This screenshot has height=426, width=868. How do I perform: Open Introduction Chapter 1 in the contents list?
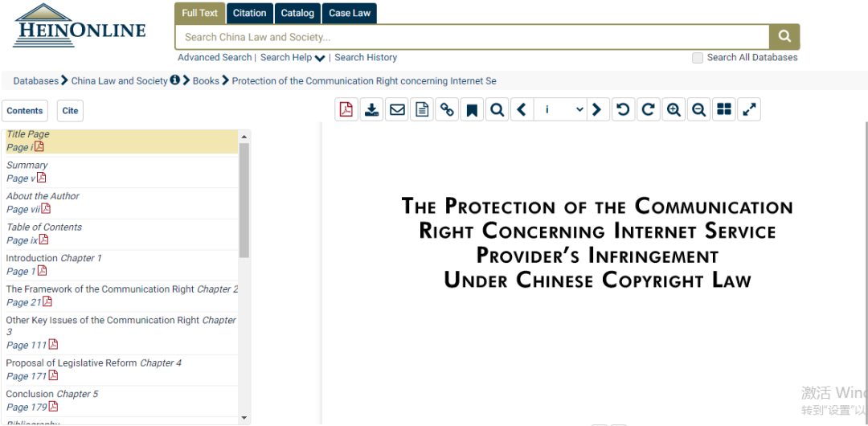click(54, 259)
